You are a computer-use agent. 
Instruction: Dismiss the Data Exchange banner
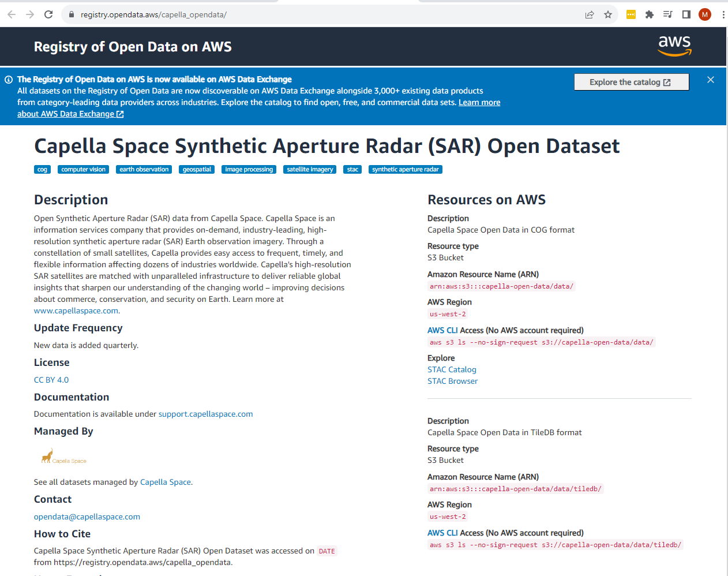tap(711, 80)
